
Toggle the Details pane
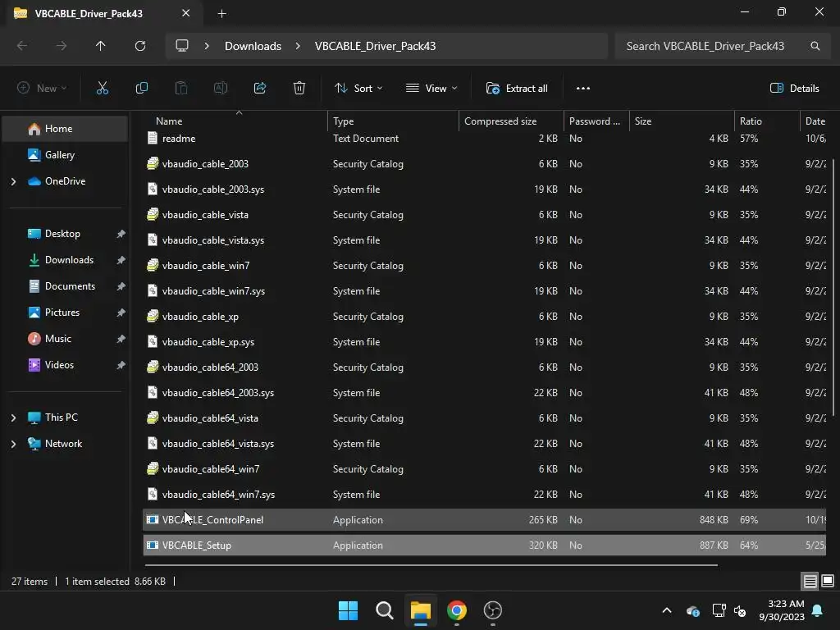794,89
